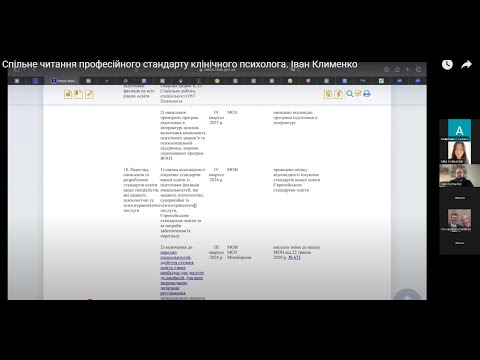This screenshot has width=480, height=360.
Task: Click the 'IV квартал 2023 р.' cell
Action: coord(216,117)
